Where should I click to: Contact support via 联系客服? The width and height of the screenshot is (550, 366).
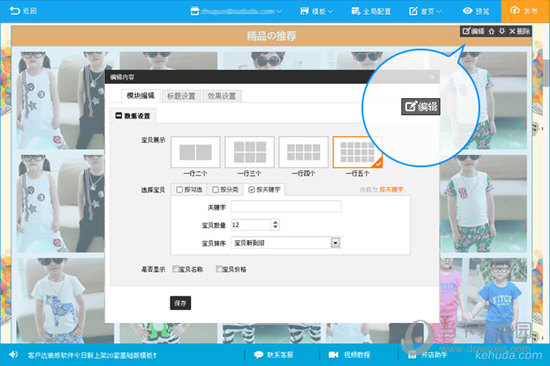point(273,355)
